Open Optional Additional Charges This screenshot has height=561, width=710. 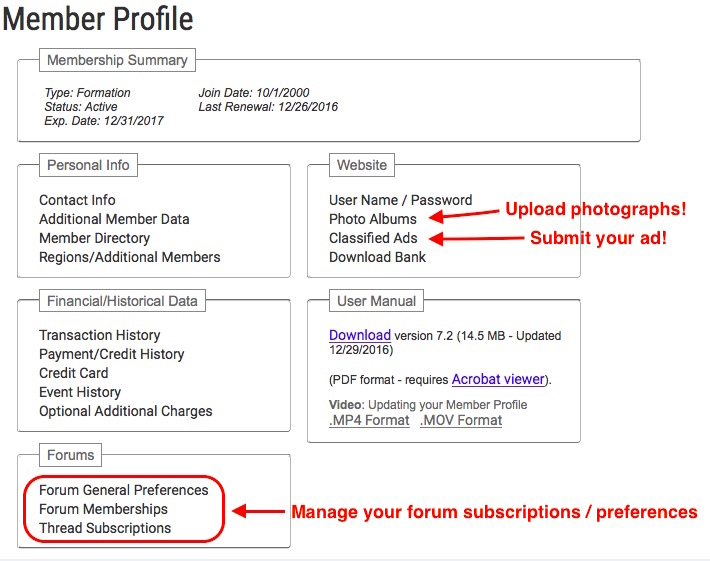point(125,411)
